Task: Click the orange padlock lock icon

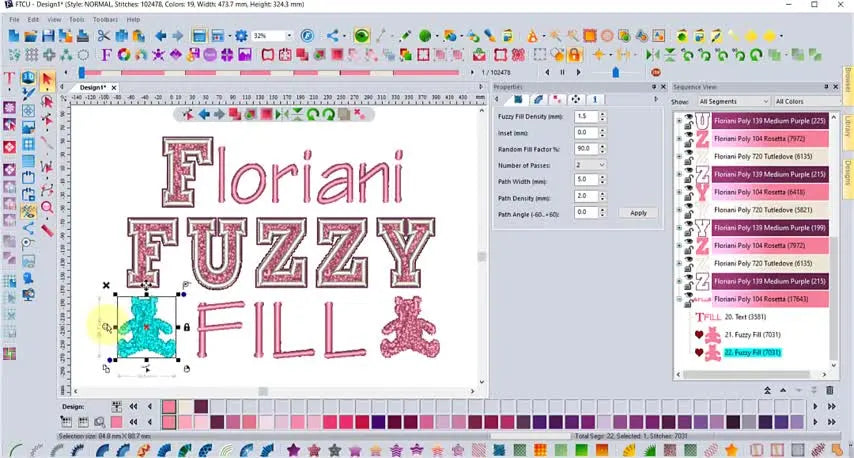Action: pyautogui.click(x=574, y=55)
